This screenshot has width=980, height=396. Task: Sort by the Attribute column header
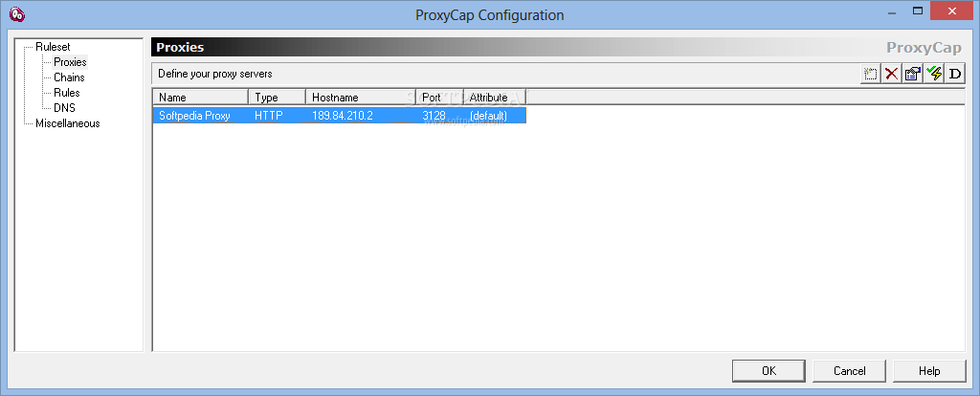tap(495, 98)
